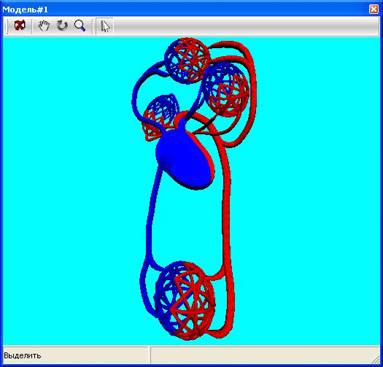Select the half wireframe sphere left of the heart
The image size is (383, 367).
tap(161, 118)
